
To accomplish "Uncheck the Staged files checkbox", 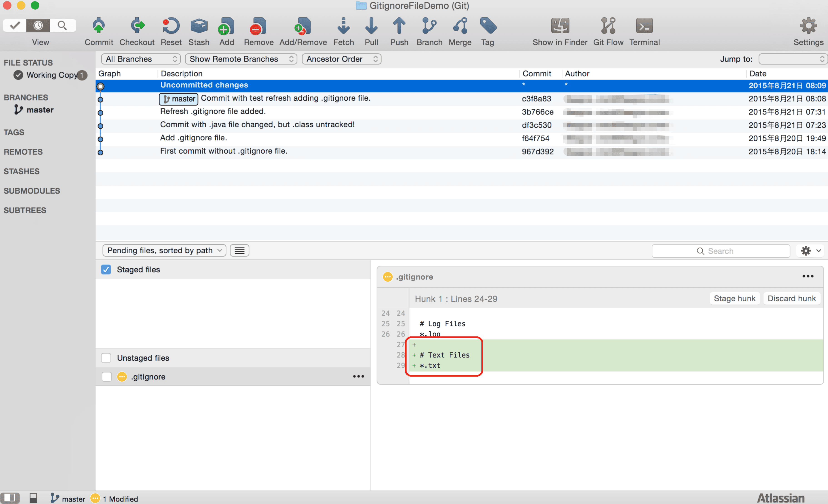I will 106,269.
